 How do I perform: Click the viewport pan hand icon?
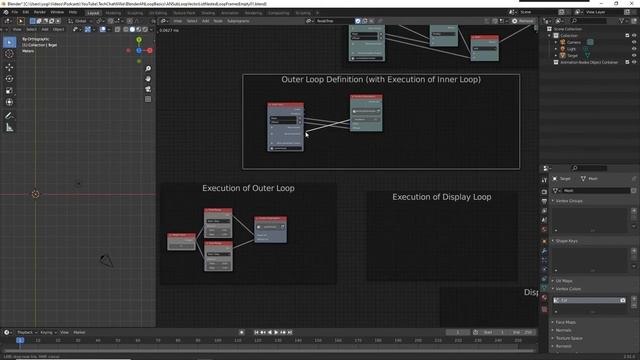click(x=148, y=79)
